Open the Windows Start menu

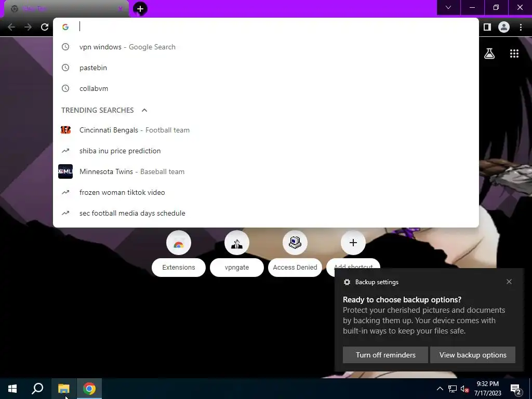pos(12,389)
